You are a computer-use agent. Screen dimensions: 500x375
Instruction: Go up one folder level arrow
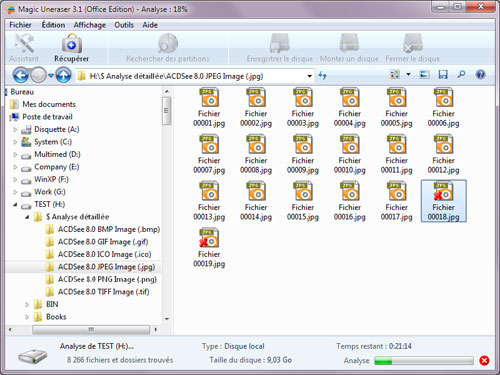(63, 75)
